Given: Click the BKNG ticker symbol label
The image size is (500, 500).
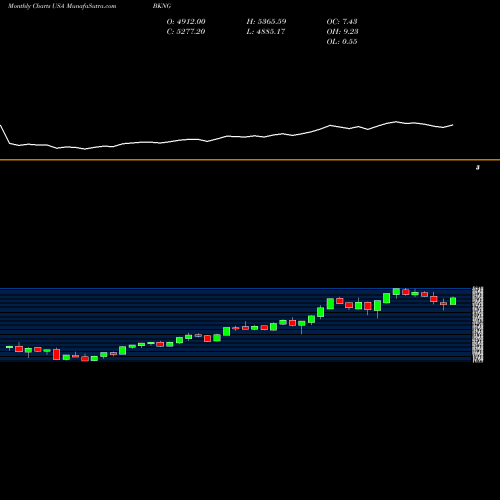Looking at the screenshot, I should pos(162,6).
